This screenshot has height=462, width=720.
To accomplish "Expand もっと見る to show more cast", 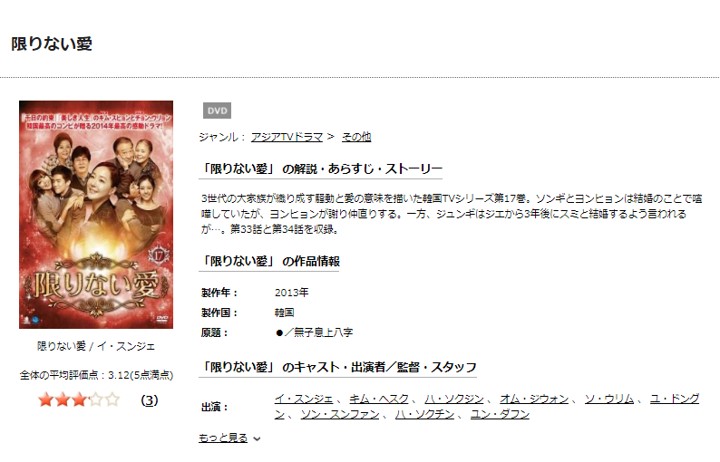I will click(x=223, y=438).
